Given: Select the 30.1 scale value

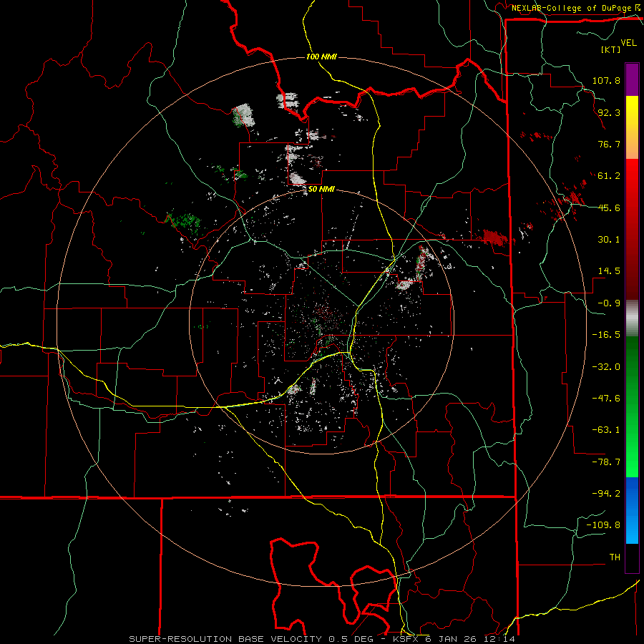Looking at the screenshot, I should pyautogui.click(x=609, y=240).
